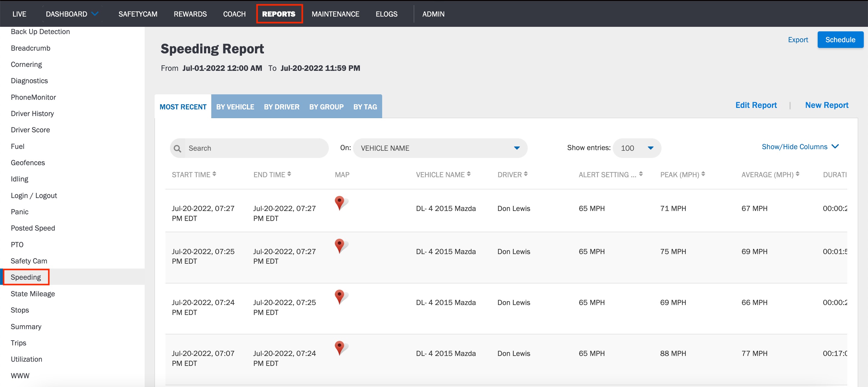Image resolution: width=868 pixels, height=387 pixels.
Task: Open the Panic report
Action: point(20,212)
